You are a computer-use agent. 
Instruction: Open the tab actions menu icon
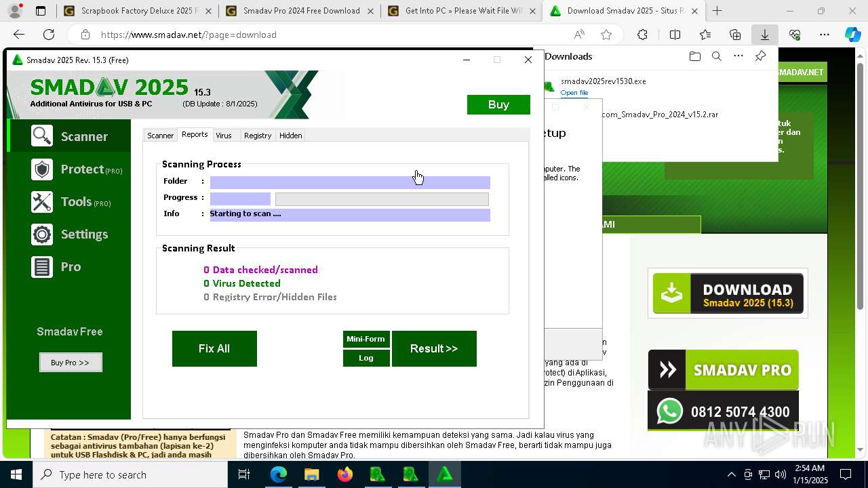tap(41, 11)
